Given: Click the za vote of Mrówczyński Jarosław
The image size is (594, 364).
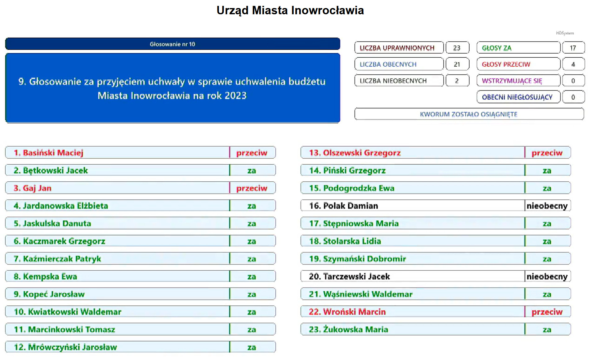Looking at the screenshot, I should tap(252, 347).
